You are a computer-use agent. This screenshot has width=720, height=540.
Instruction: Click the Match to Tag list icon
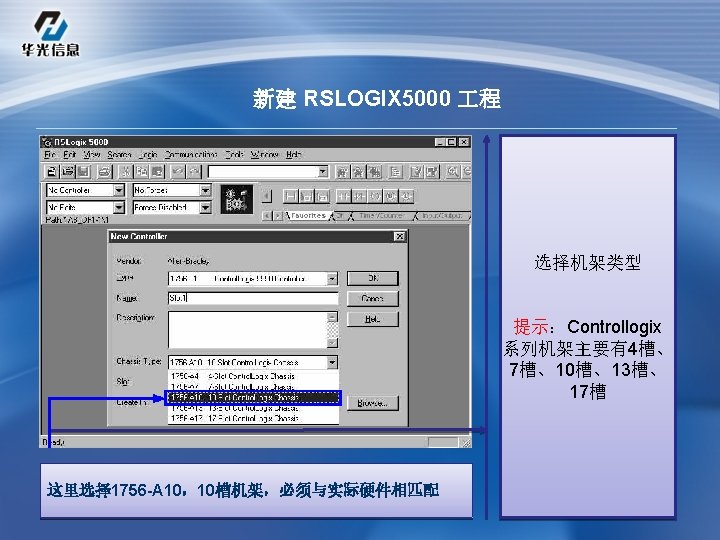[395, 172]
